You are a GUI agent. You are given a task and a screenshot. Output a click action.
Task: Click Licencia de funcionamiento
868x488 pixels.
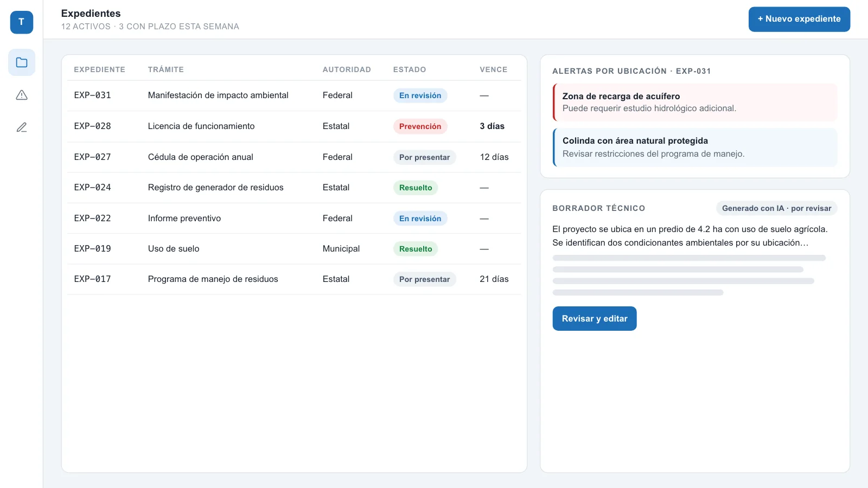(201, 126)
